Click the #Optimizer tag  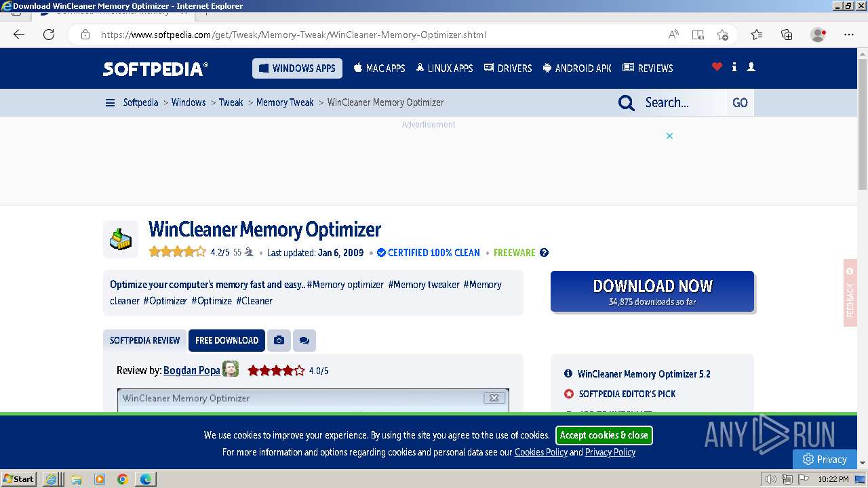tap(165, 301)
